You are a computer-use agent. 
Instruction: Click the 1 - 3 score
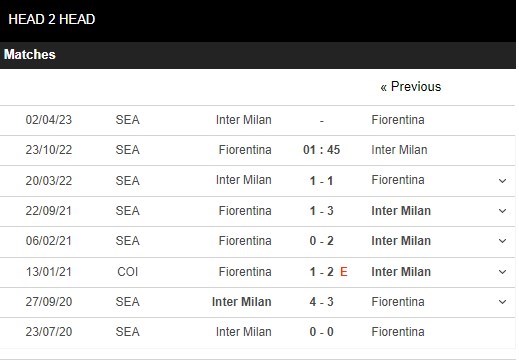(x=321, y=211)
